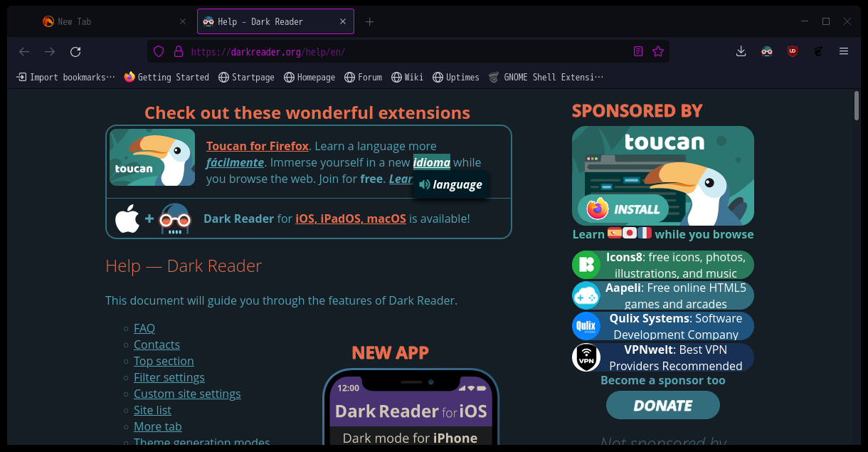This screenshot has height=452, width=868.
Task: Click the Firefox logo on the New Tab tab
Action: click(48, 21)
